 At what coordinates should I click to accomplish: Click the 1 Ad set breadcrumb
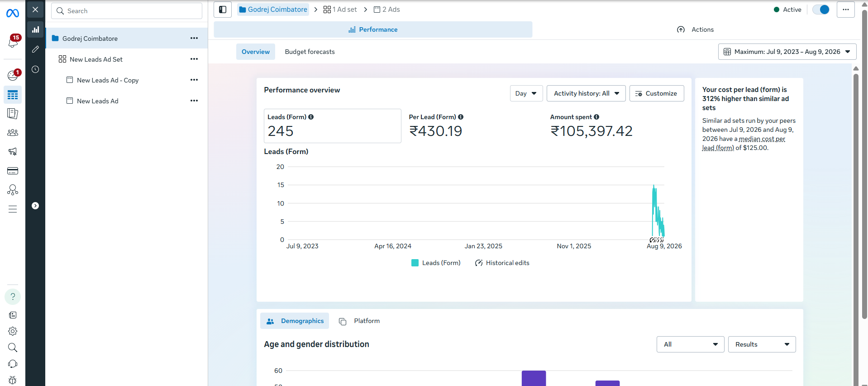(340, 10)
